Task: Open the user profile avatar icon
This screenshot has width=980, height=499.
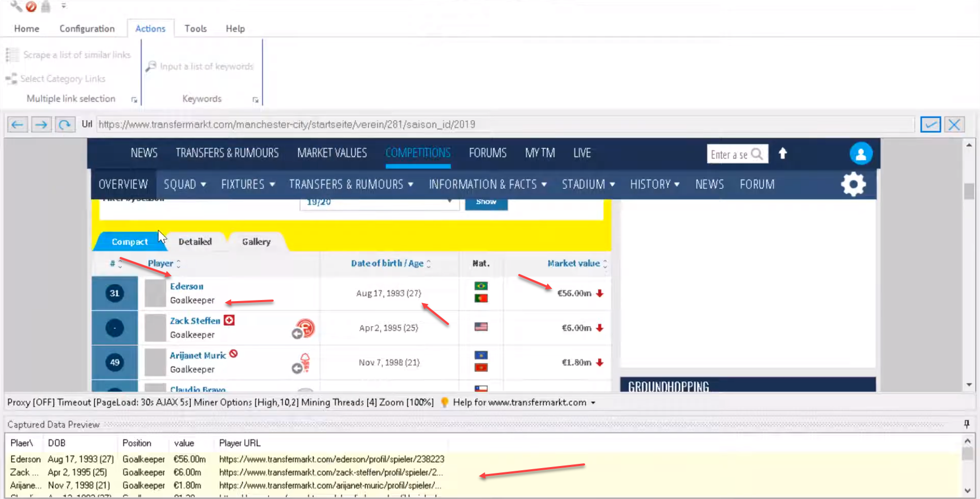Action: (860, 154)
